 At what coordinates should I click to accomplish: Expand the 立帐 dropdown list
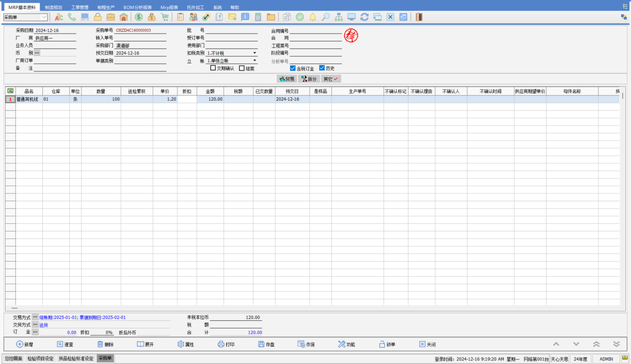coord(254,61)
